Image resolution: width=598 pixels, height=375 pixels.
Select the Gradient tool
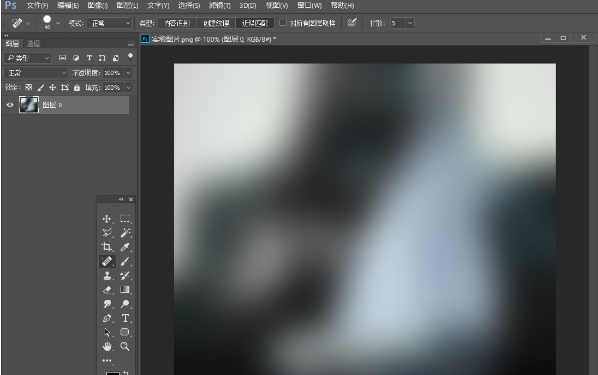[125, 290]
